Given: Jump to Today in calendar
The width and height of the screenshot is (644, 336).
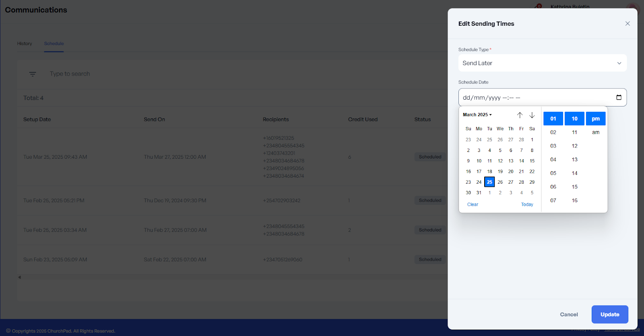Looking at the screenshot, I should 527,205.
